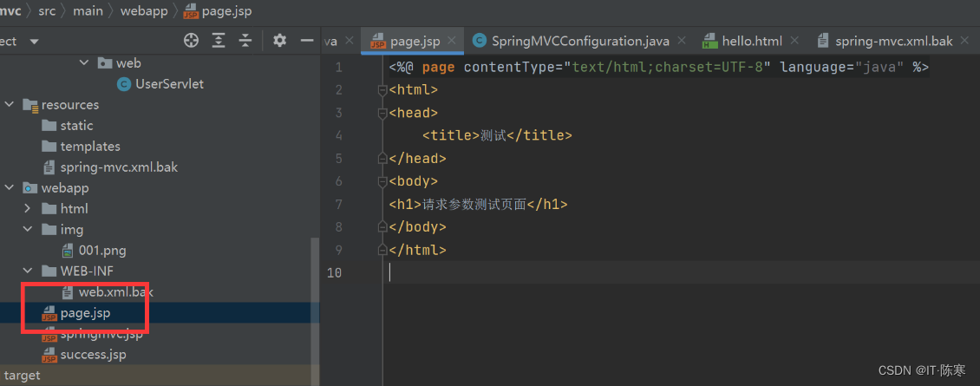Hide the Project panel with minus icon
Screen dimensions: 980x386
(307, 42)
